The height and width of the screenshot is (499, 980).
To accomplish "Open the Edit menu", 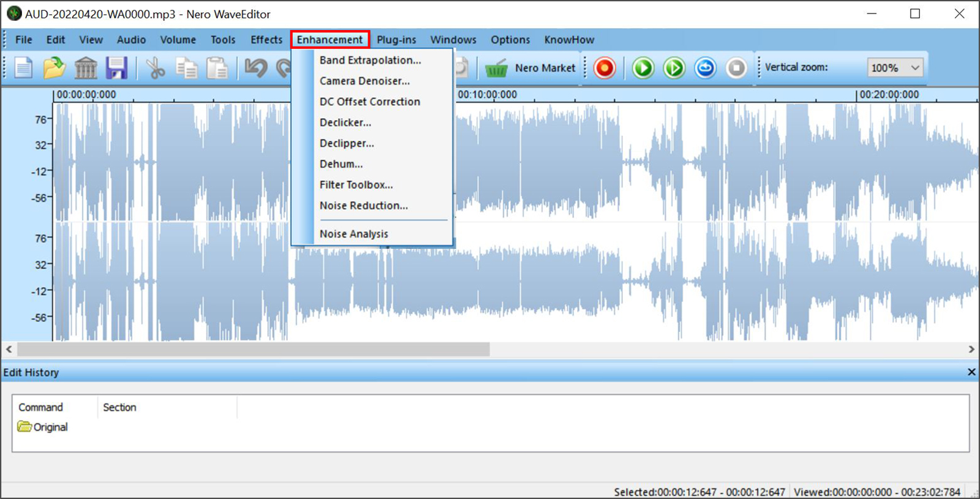I will point(56,40).
